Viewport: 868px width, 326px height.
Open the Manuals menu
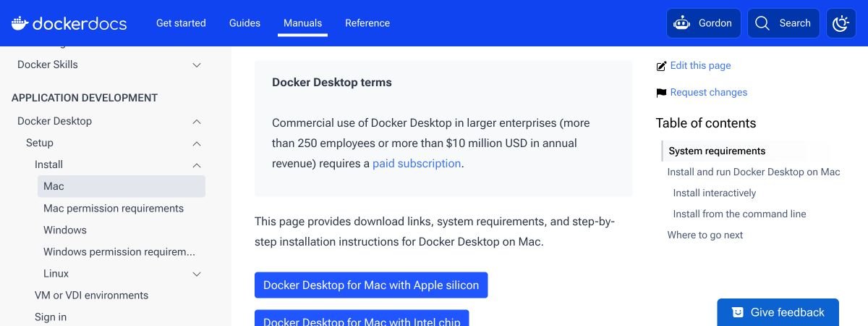[x=302, y=23]
